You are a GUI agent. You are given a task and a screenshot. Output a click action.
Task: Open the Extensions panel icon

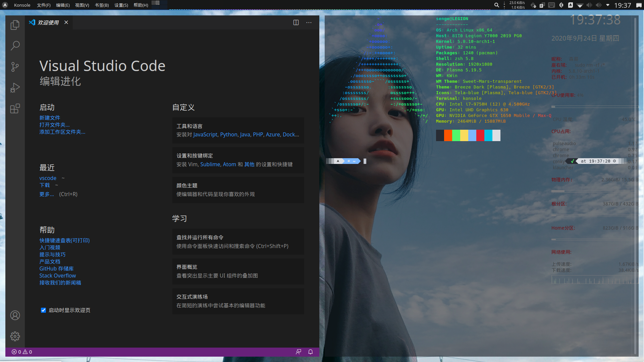coord(15,108)
